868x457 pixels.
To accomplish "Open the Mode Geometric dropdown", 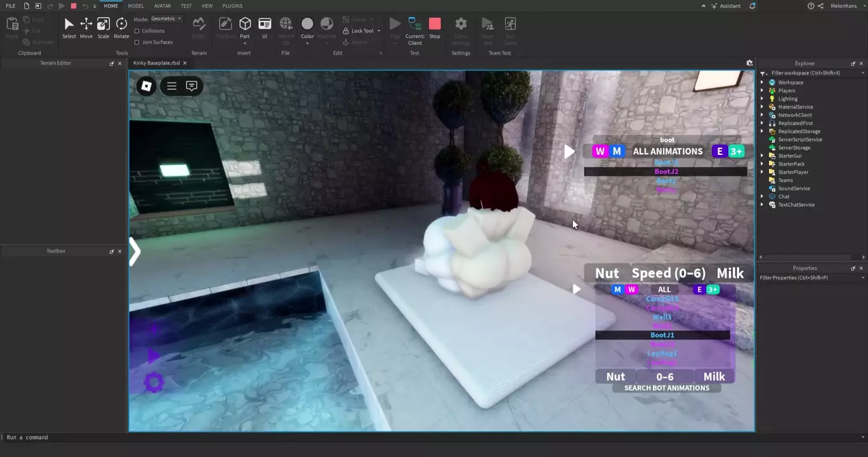I will coord(166,19).
